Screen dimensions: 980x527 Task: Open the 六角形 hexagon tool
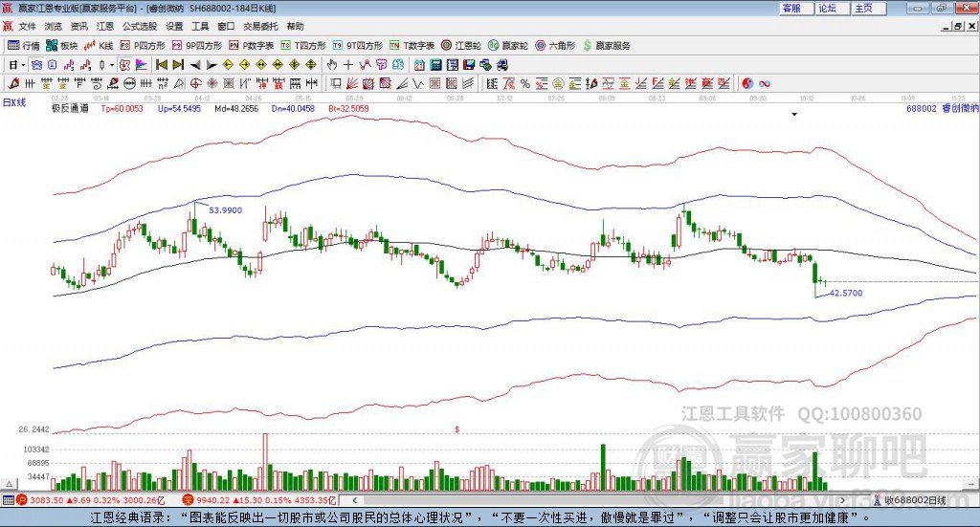tap(555, 46)
